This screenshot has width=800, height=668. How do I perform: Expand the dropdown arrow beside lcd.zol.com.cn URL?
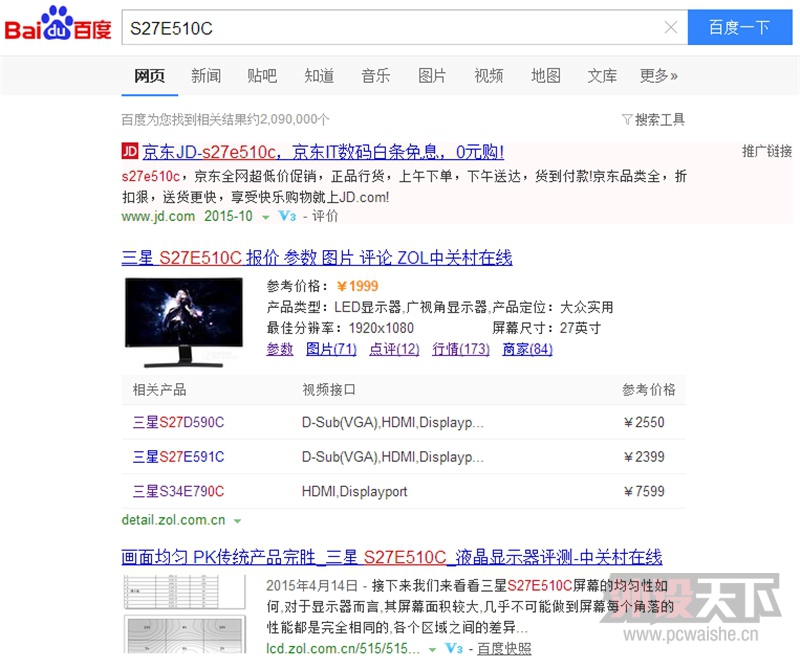(432, 650)
